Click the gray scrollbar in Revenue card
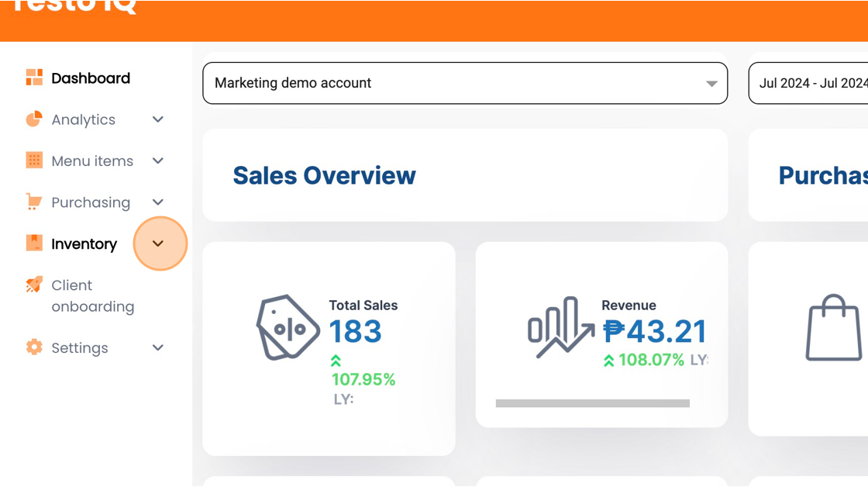Viewport: 868px width, 487px height. coord(593,403)
